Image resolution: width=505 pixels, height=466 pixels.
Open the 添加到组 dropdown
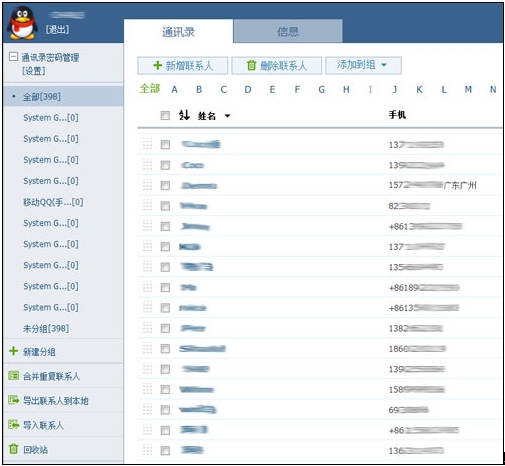363,65
